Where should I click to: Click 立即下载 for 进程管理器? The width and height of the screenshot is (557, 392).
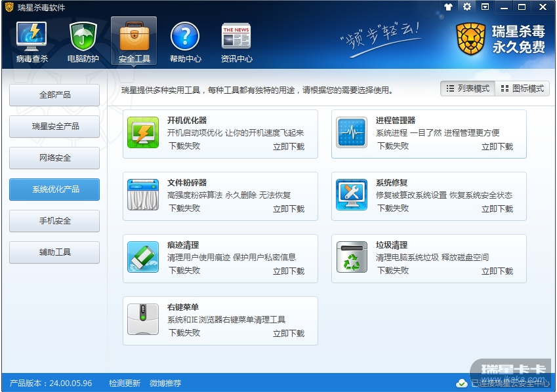tap(497, 147)
